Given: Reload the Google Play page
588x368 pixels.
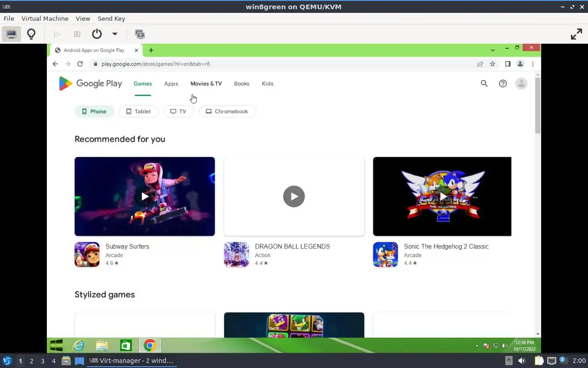Looking at the screenshot, I should click(80, 64).
